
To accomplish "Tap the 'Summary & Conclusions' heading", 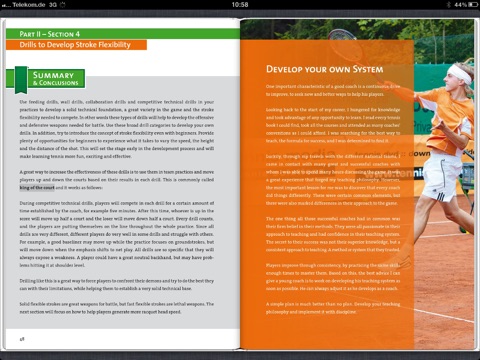I will 56,79.
